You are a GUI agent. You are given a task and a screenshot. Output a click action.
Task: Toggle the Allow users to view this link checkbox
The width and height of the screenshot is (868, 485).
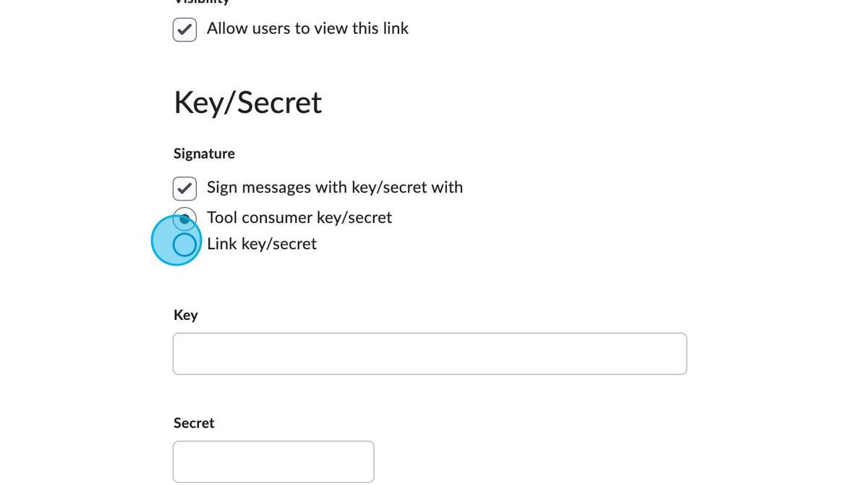tap(184, 29)
